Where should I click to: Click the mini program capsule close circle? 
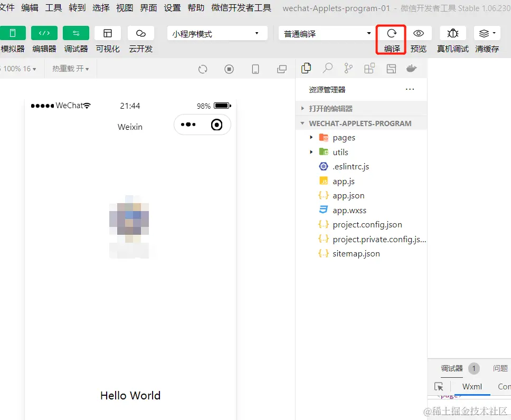tap(217, 125)
